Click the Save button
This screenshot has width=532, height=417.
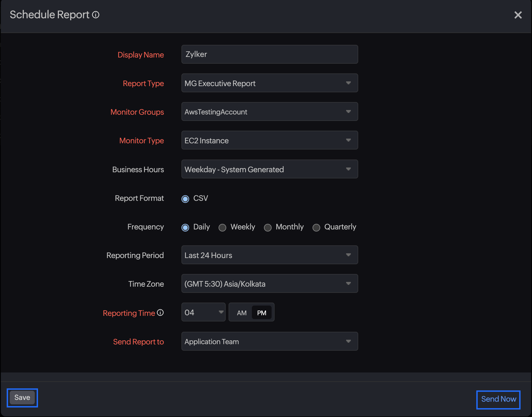click(22, 398)
